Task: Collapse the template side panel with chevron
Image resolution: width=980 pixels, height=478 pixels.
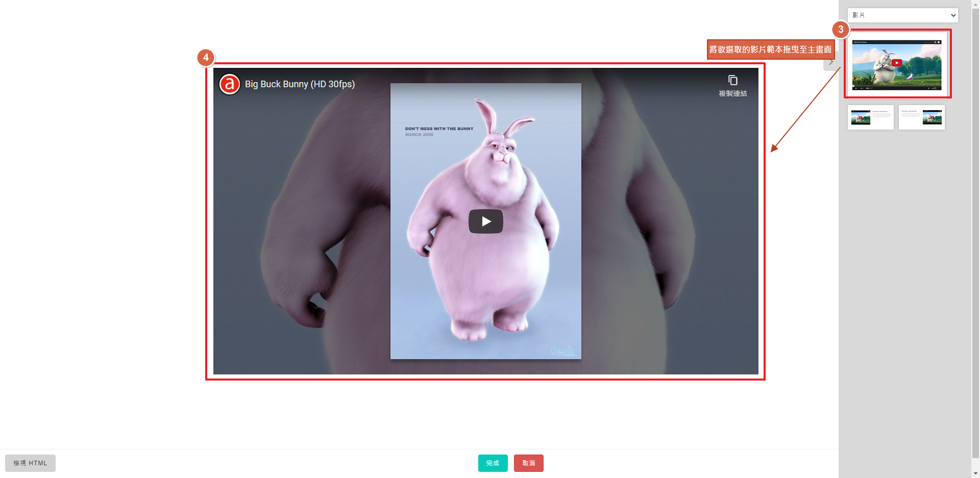Action: pos(831,62)
